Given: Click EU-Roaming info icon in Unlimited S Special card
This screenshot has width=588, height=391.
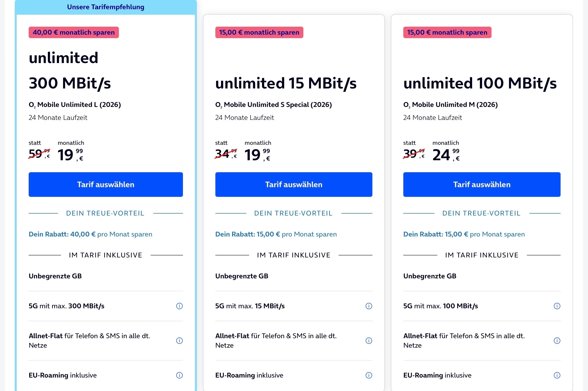Looking at the screenshot, I should tap(369, 375).
